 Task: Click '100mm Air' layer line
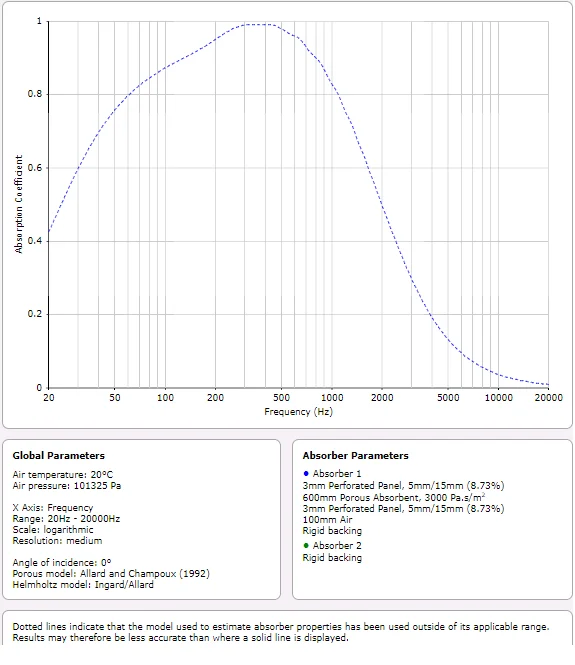[x=327, y=520]
